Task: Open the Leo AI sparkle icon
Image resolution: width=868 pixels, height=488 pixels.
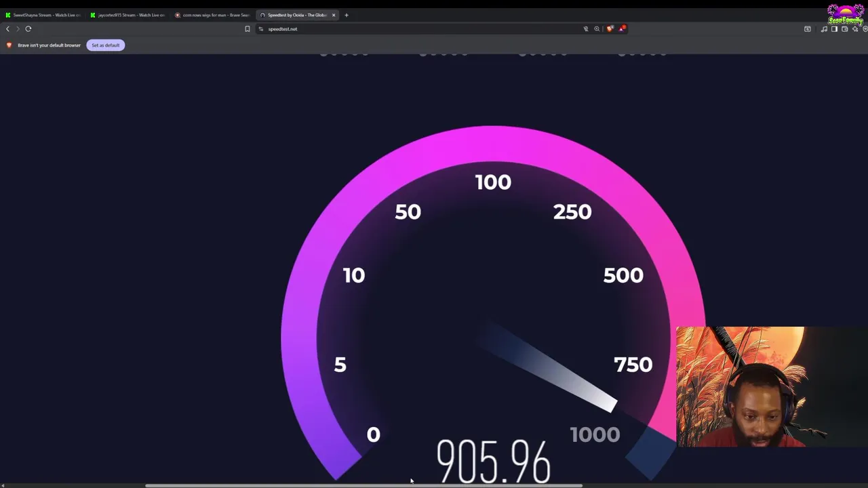Action: point(855,29)
